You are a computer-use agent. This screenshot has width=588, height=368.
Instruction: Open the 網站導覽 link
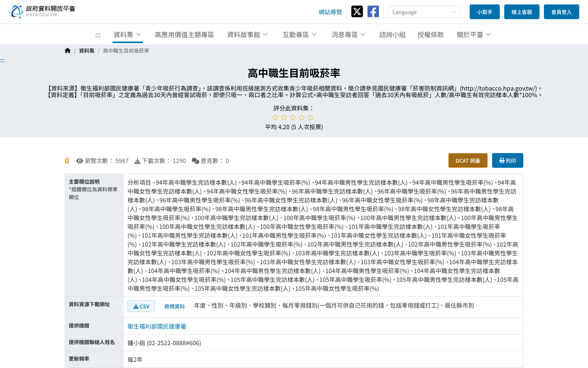point(330,12)
